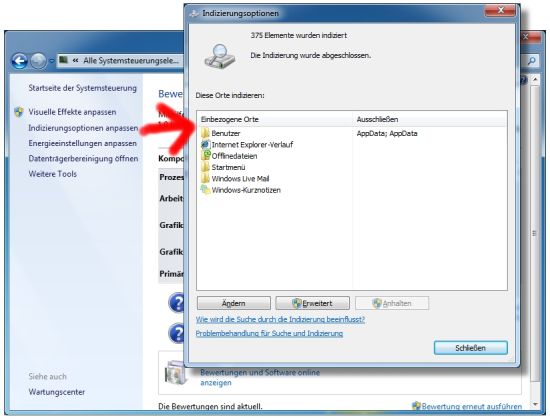Open Energieeinstellungen anpassen
550x420 pixels.
pos(82,143)
